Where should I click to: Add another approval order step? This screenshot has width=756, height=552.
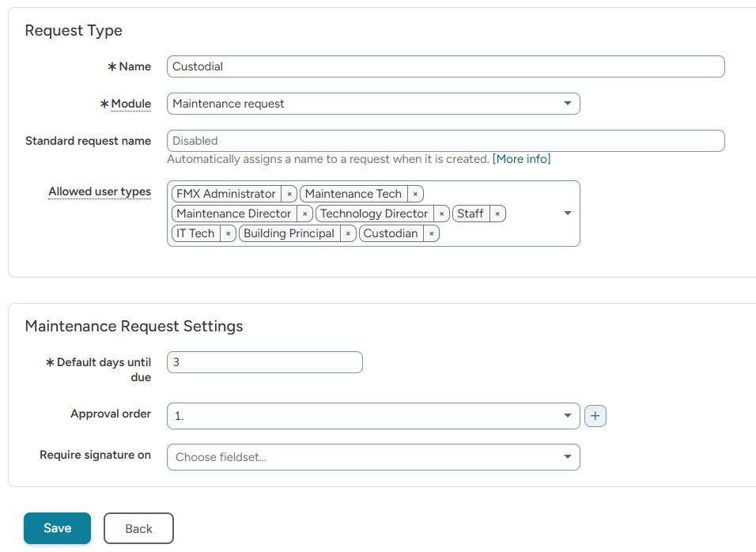pos(595,416)
